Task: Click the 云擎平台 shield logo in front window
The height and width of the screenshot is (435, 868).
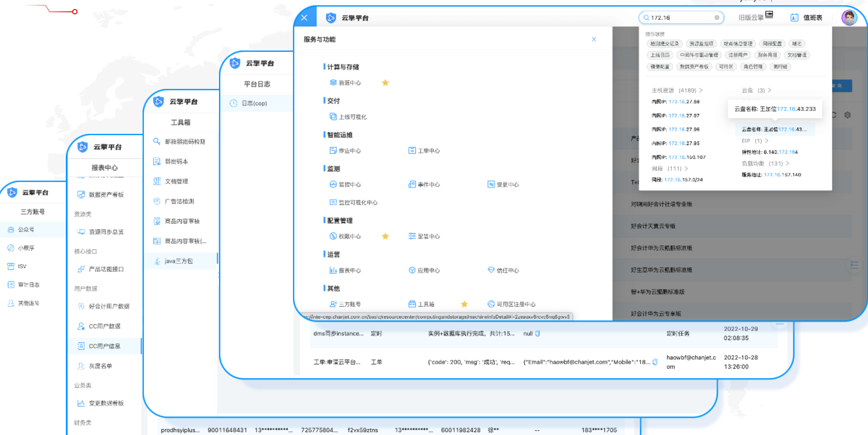Action: coord(331,17)
